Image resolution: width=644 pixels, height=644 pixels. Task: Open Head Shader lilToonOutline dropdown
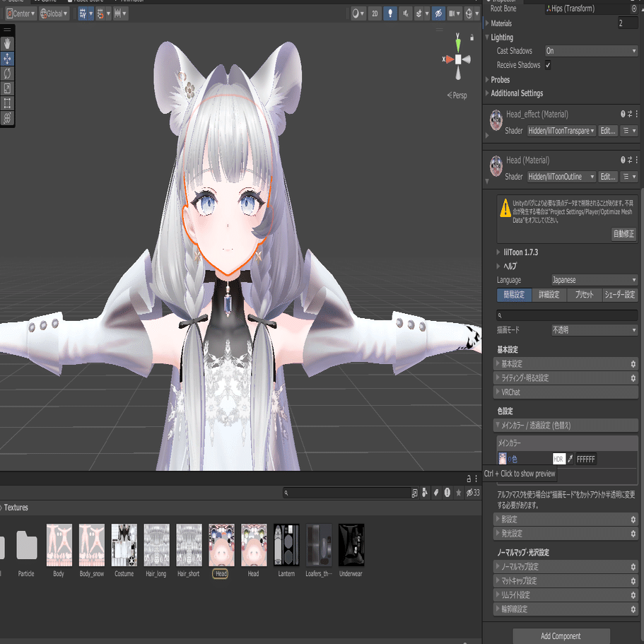coord(561,177)
